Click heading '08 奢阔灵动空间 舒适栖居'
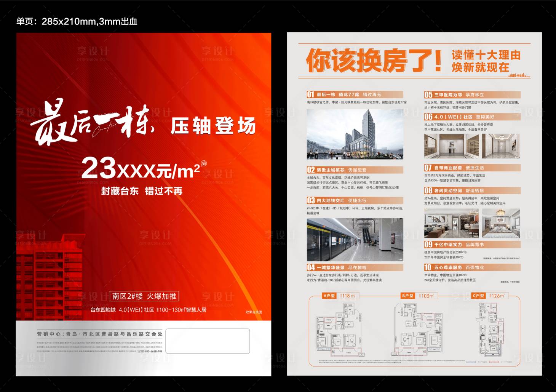 point(472,190)
